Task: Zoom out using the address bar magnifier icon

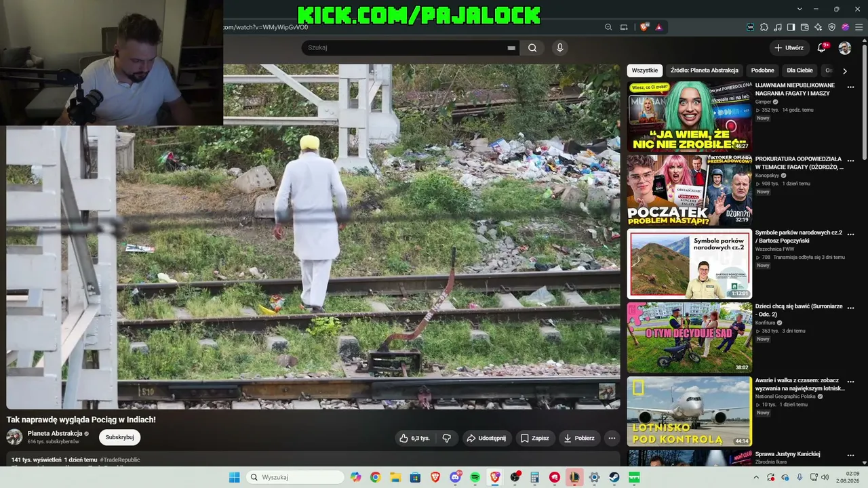Action: (x=608, y=27)
